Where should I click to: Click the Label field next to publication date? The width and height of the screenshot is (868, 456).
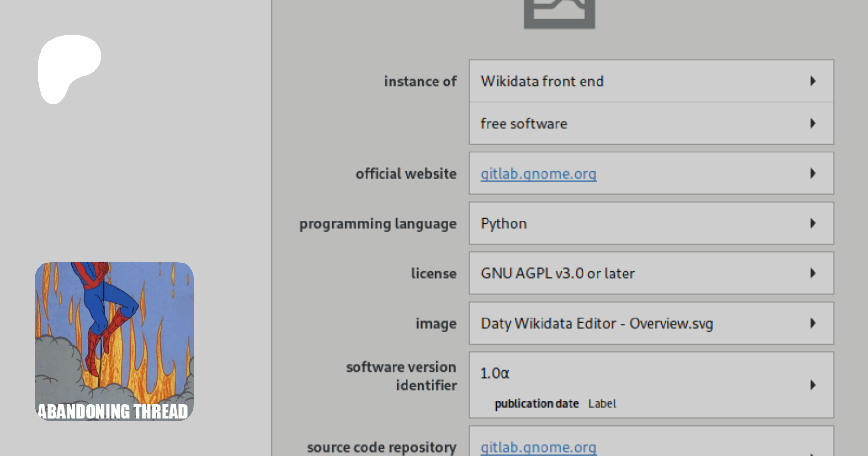602,404
